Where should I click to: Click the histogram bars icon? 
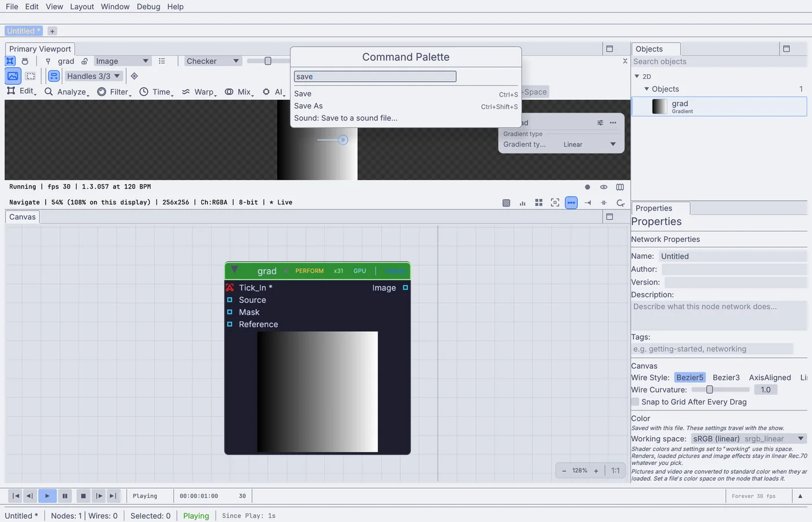tap(523, 202)
